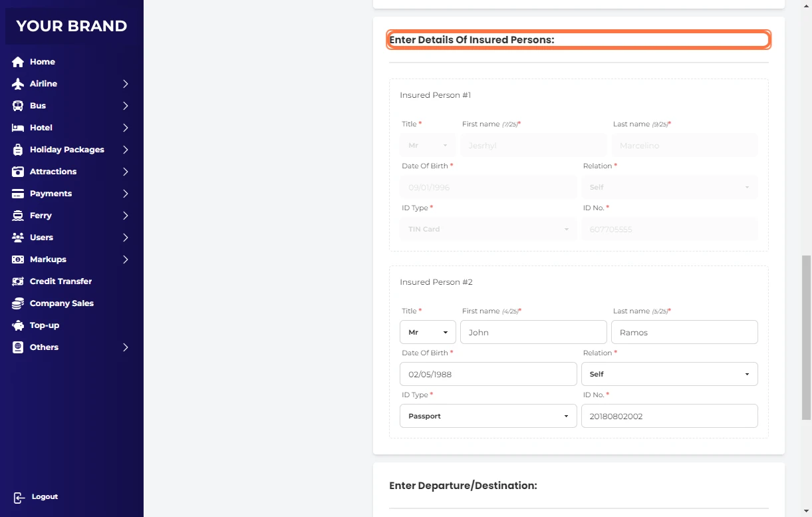
Task: Click the Top-up piggy bank icon
Action: [18, 325]
